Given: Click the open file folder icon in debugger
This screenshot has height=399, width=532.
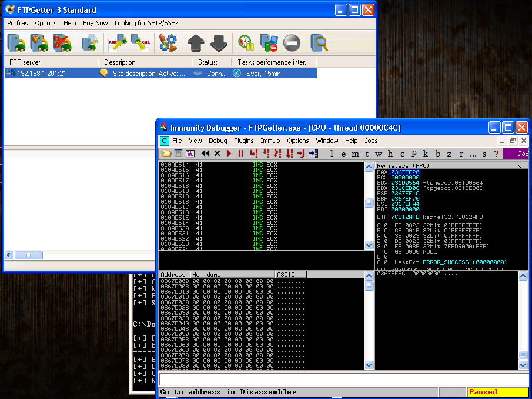Looking at the screenshot, I should pyautogui.click(x=166, y=154).
